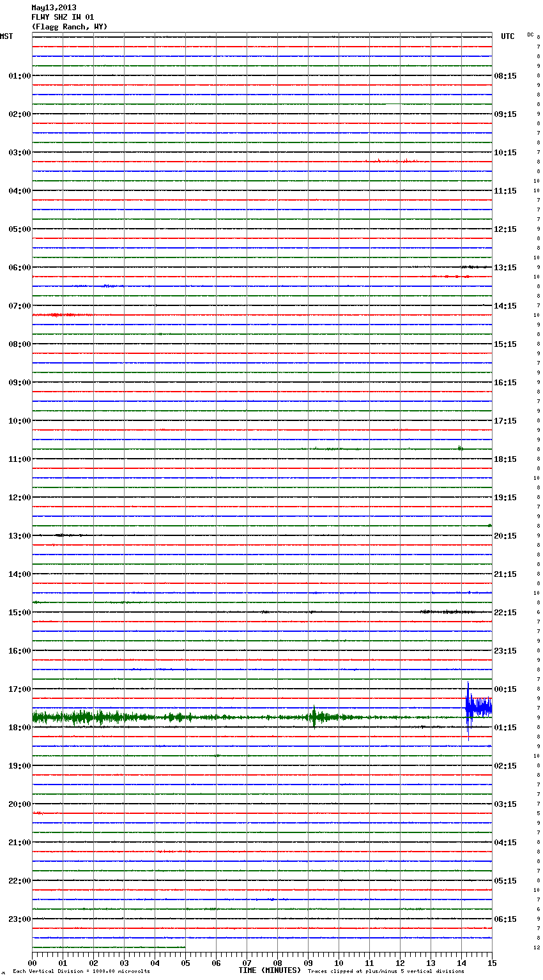The width and height of the screenshot is (543, 980).
Task: Click the 08:15 UTC time label
Action: pos(505,76)
